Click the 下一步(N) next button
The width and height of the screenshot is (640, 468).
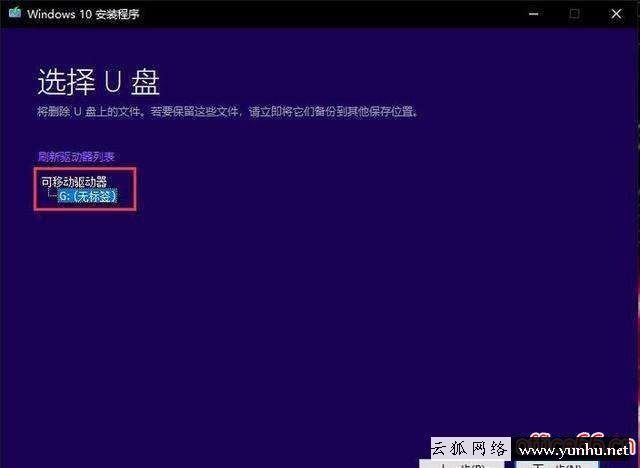coord(557,465)
